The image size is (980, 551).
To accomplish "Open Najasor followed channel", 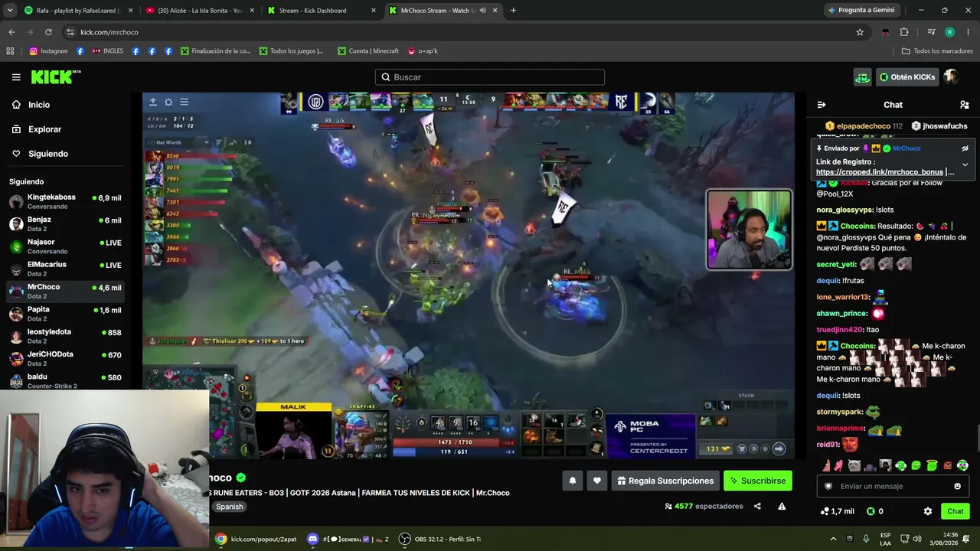I will tap(65, 246).
